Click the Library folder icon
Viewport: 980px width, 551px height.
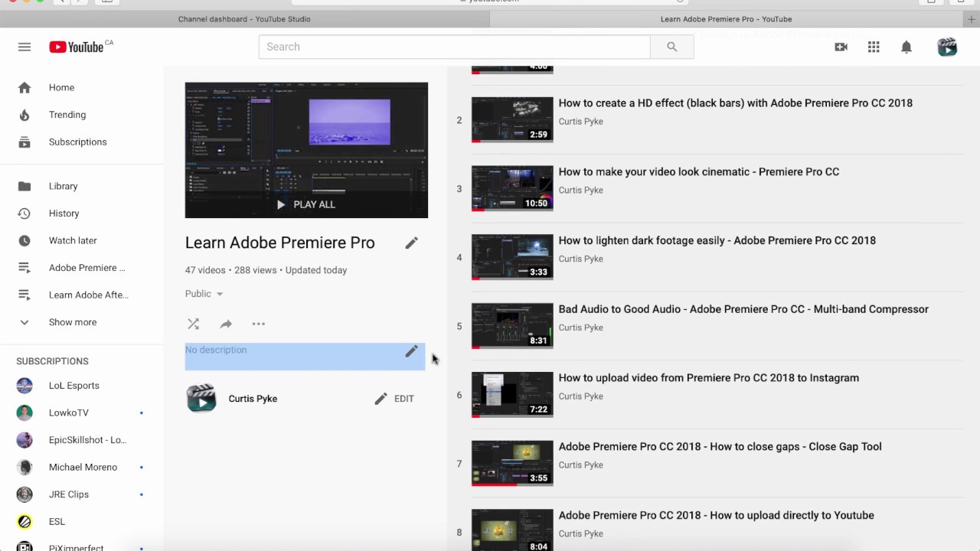point(24,186)
